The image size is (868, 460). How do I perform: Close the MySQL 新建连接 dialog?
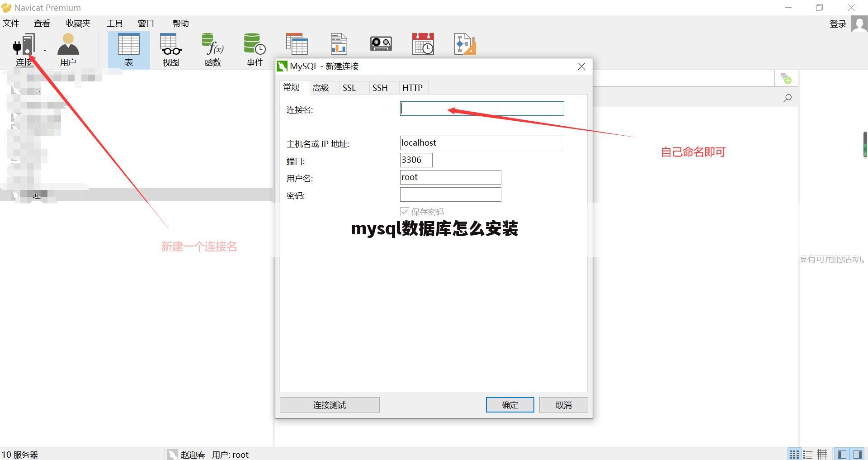[581, 66]
